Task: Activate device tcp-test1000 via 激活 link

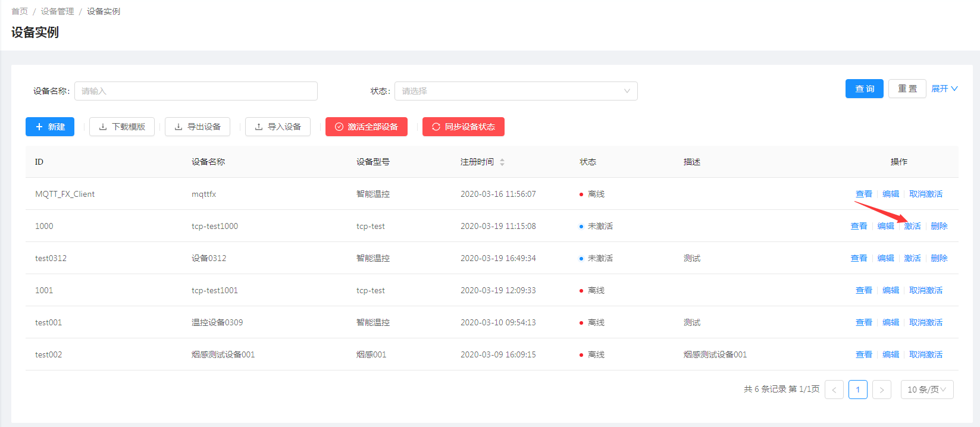Action: 912,226
